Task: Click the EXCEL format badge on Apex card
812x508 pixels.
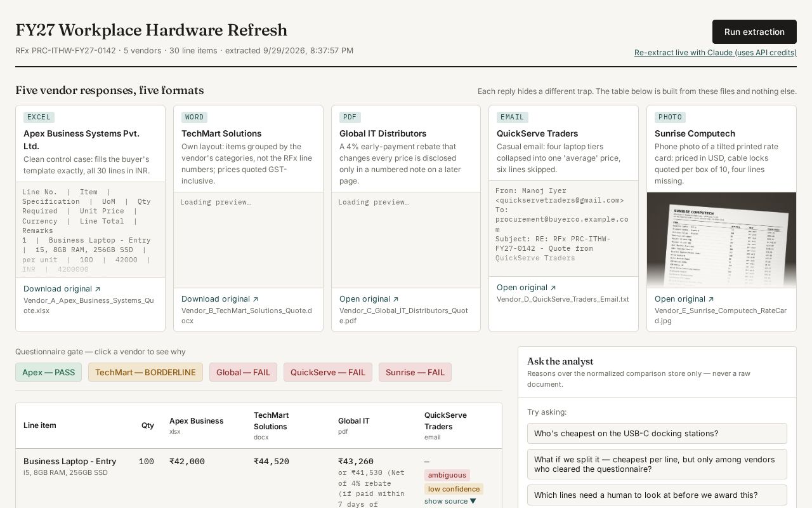Action: [x=39, y=117]
